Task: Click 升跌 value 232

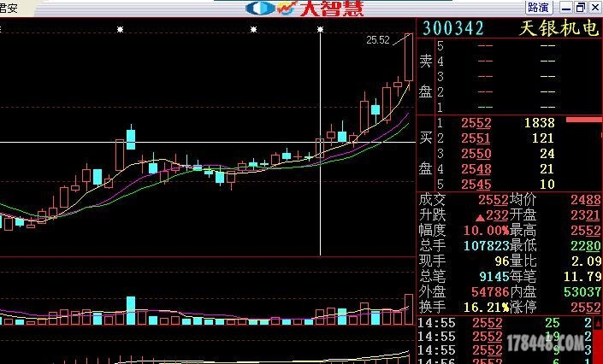Action: [497, 215]
